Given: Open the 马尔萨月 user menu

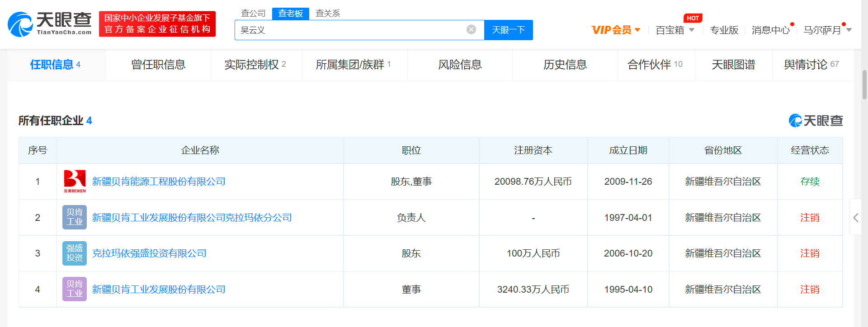Looking at the screenshot, I should click(x=827, y=30).
